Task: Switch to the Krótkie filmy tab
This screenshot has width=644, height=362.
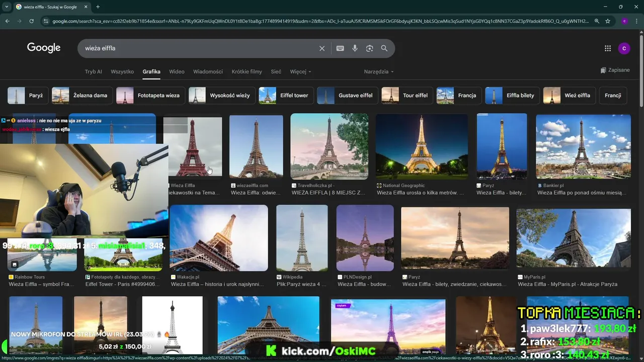Action: pyautogui.click(x=247, y=71)
